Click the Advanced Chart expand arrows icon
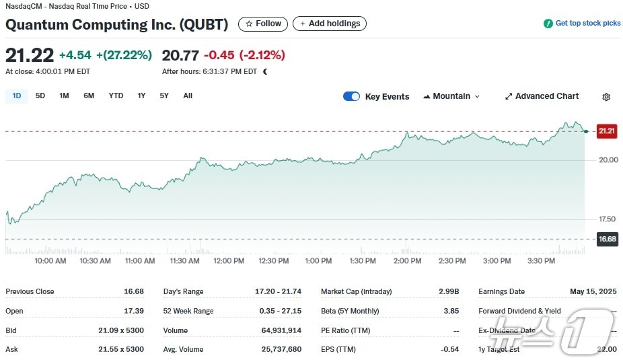623x364 pixels. 509,96
